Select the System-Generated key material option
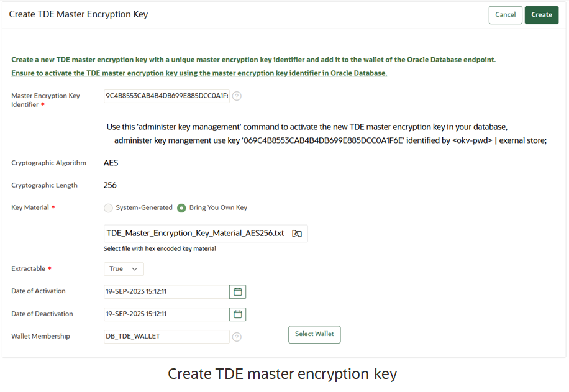 pyautogui.click(x=108, y=208)
